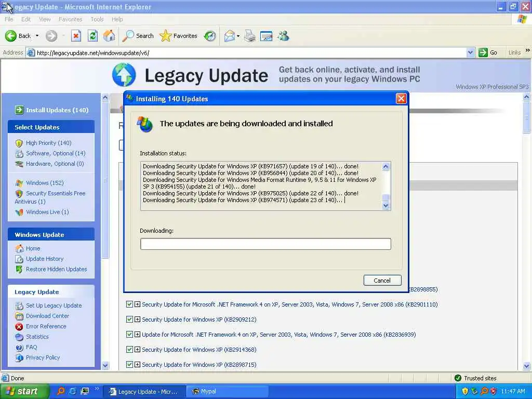Uncheck the KB2901110 .NET Framework security update
Screen dimensions: 532x399
coord(129,304)
